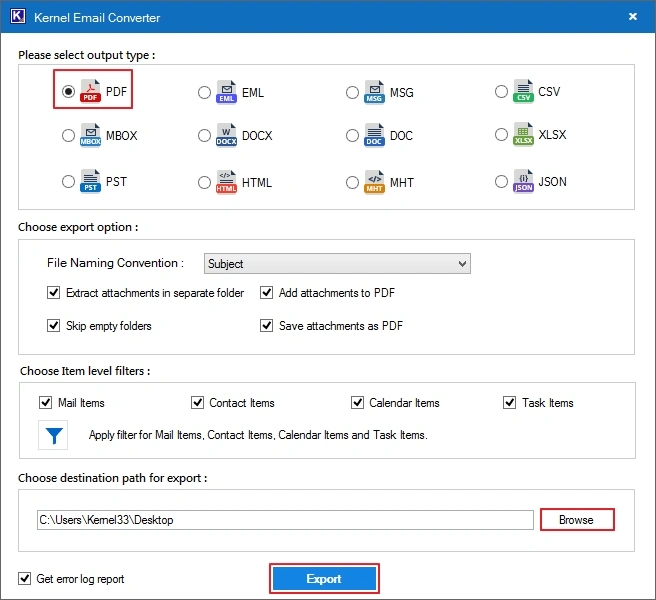Click the 'Please select output type' heading
Viewport: 656px width, 600px height.
click(87, 55)
